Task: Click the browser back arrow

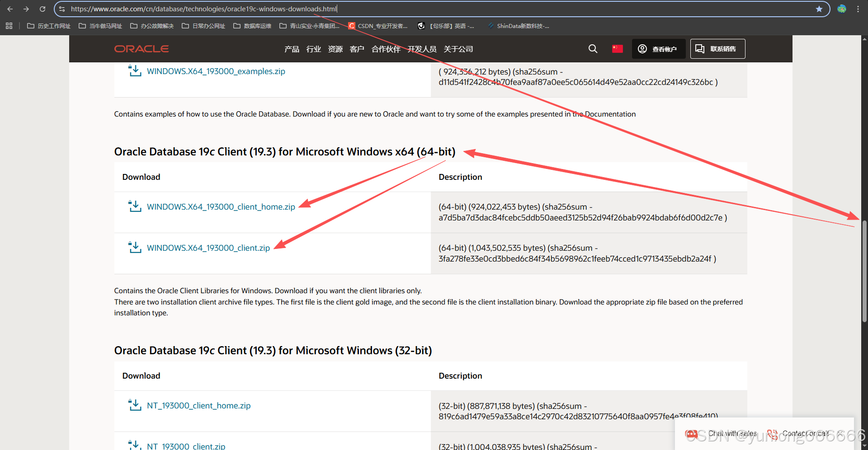Action: coord(9,9)
